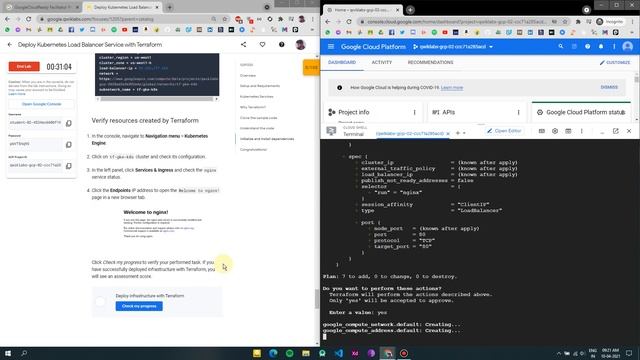Click the Open Google Console button
This screenshot has height=360, width=640.
tap(41, 104)
